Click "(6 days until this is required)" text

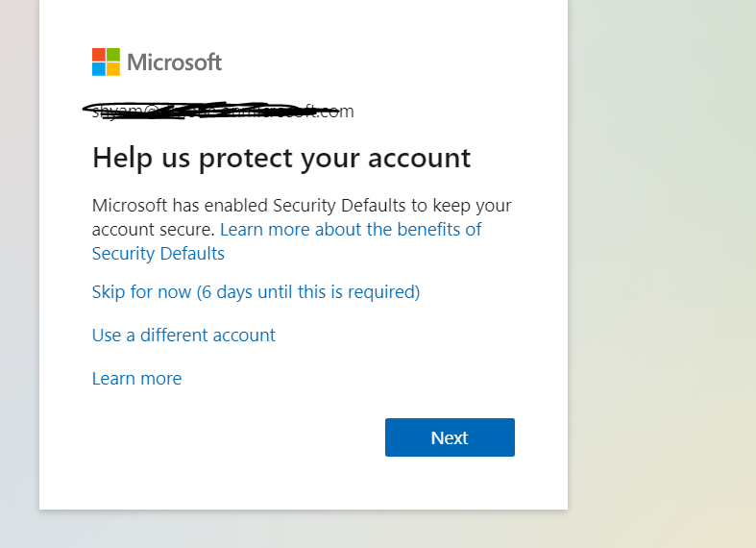click(x=308, y=291)
